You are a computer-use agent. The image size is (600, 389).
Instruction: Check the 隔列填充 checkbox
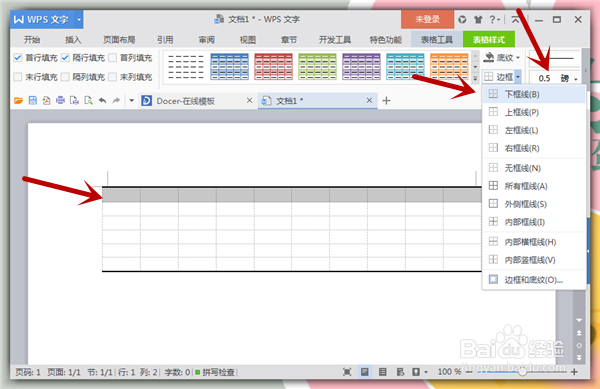(65, 77)
